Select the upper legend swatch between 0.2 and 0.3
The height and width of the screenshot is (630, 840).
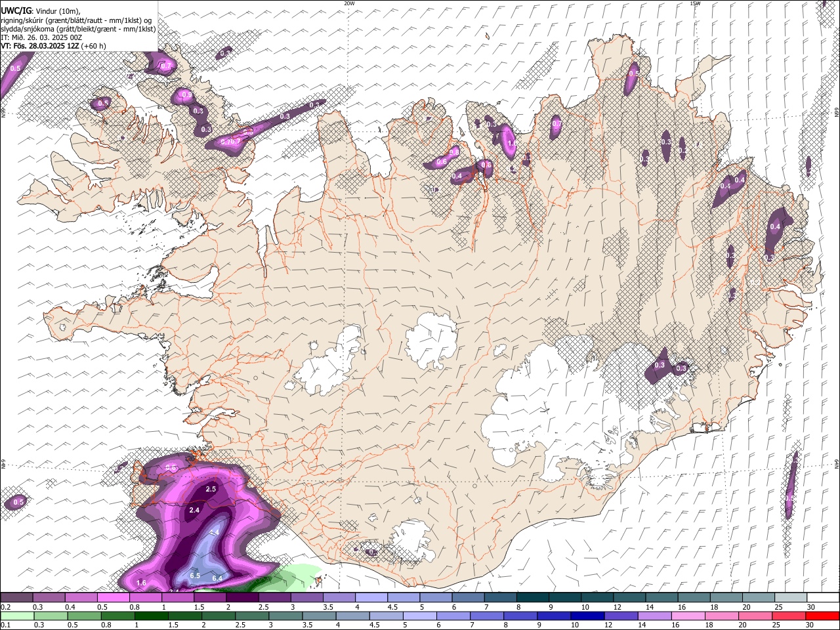(16, 598)
